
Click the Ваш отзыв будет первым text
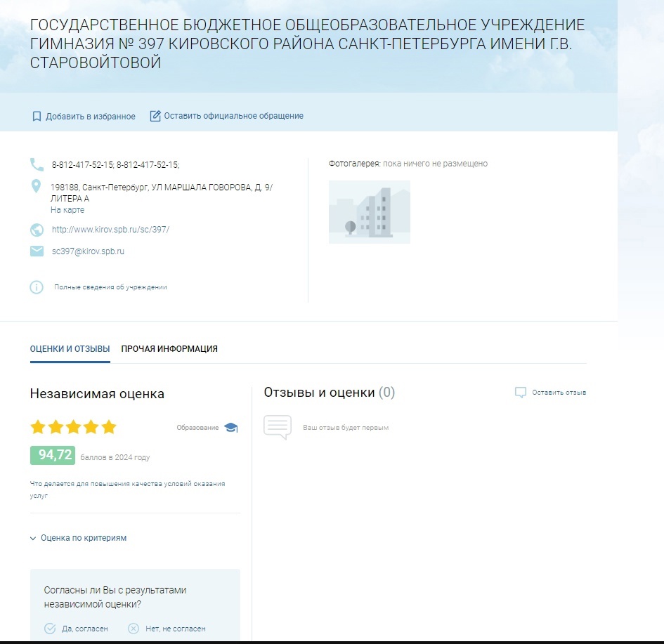(x=346, y=428)
